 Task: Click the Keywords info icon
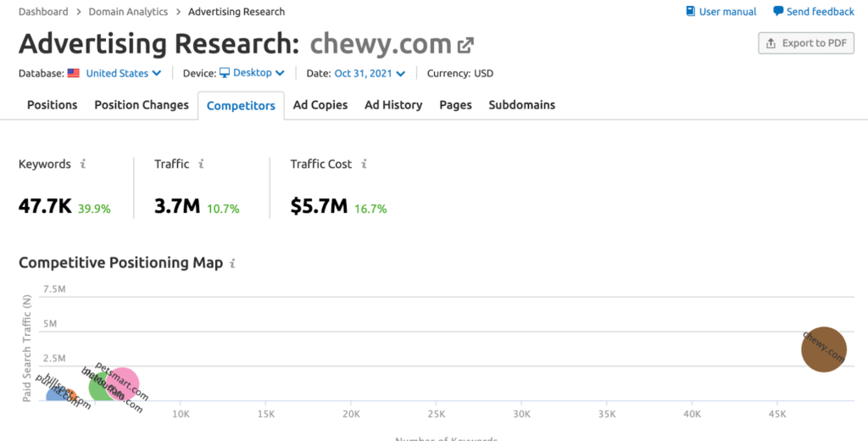82,165
